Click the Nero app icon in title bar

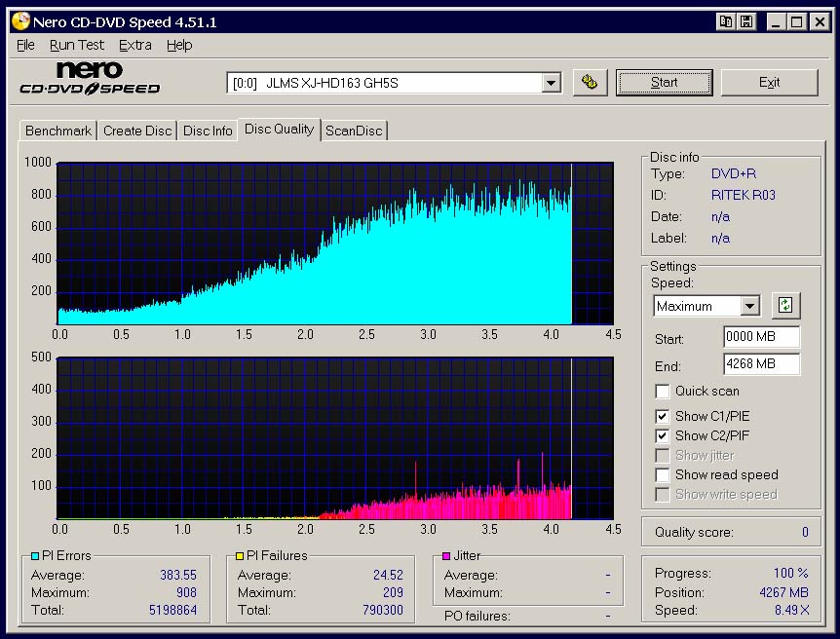(20, 21)
